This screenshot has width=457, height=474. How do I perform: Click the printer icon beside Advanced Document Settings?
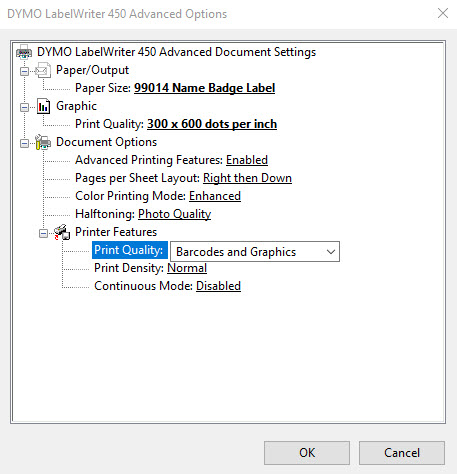point(24,52)
